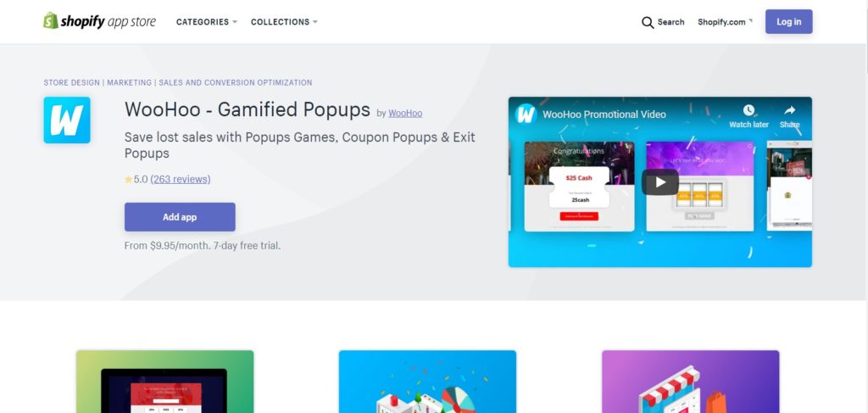The height and width of the screenshot is (413, 868).
Task: Click the WooHoo channel avatar in the video
Action: pyautogui.click(x=526, y=114)
